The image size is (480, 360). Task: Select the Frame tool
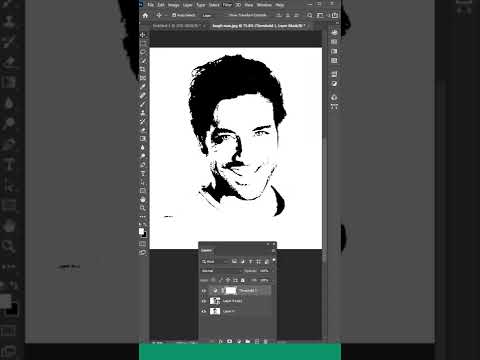(x=143, y=78)
